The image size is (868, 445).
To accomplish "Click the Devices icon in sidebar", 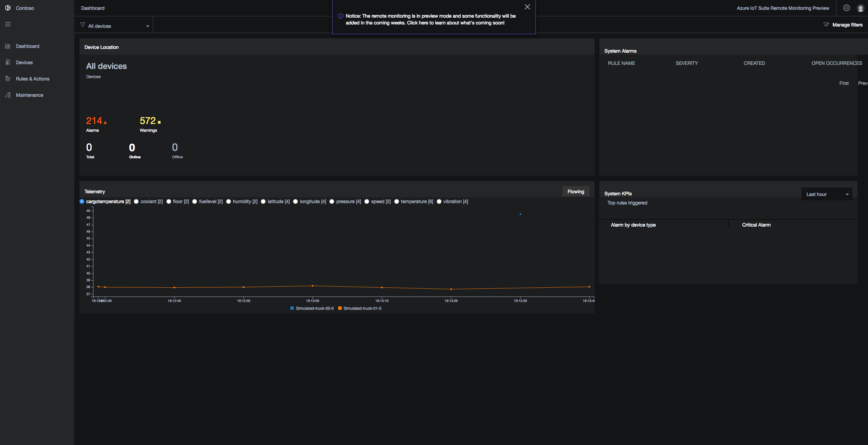I will click(8, 62).
